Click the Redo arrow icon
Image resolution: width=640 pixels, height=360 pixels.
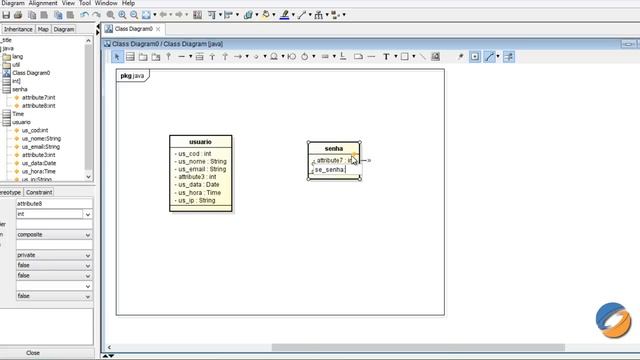96,15
